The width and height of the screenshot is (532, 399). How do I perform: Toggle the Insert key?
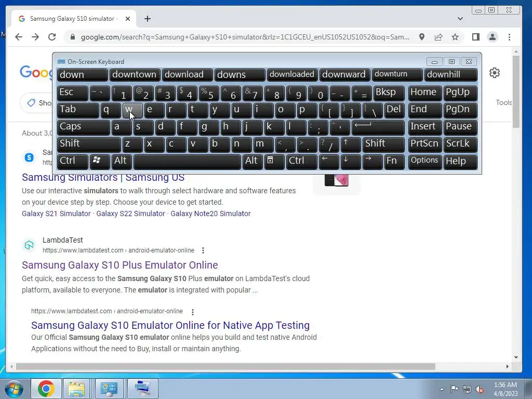(425, 127)
